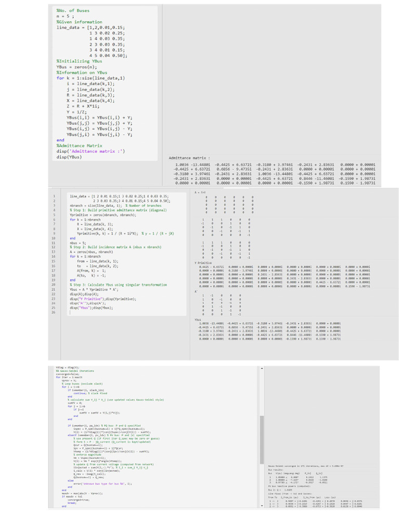Click the 'YBus(i,i) = YBus(i,i) + Y;' line
The width and height of the screenshot is (399, 532).
(x=99, y=117)
